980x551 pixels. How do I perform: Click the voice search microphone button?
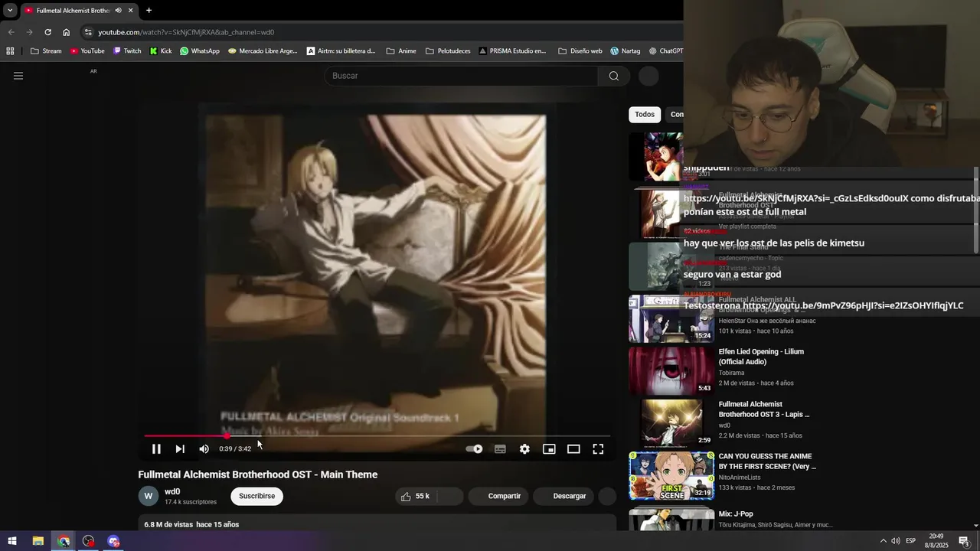coord(648,76)
